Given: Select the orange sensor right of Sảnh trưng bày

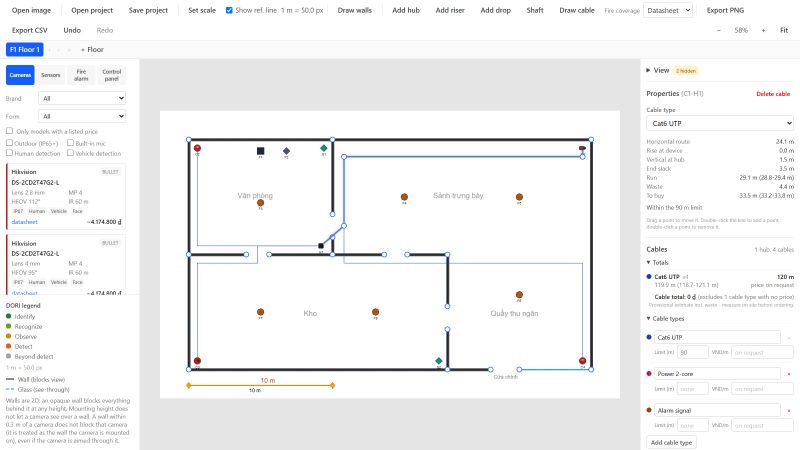Looking at the screenshot, I should [519, 197].
